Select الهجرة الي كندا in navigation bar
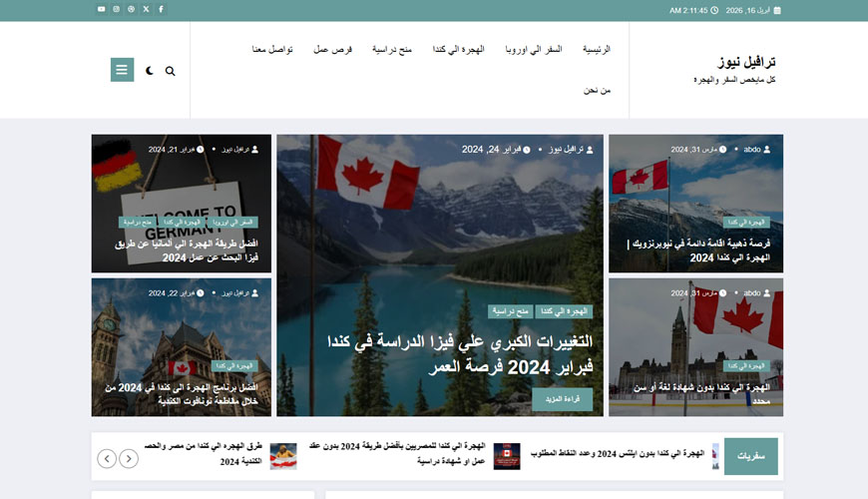The width and height of the screenshot is (868, 499). tap(458, 49)
